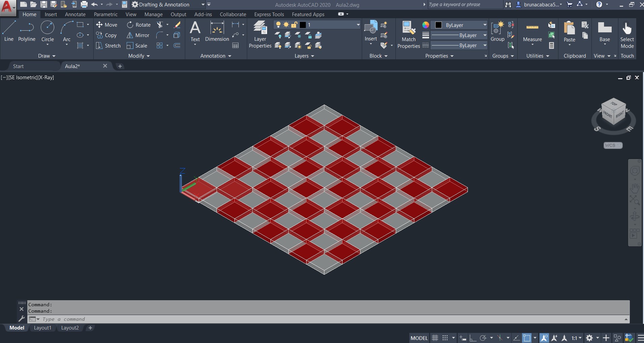Click the WCS coordinate system button

tap(613, 145)
